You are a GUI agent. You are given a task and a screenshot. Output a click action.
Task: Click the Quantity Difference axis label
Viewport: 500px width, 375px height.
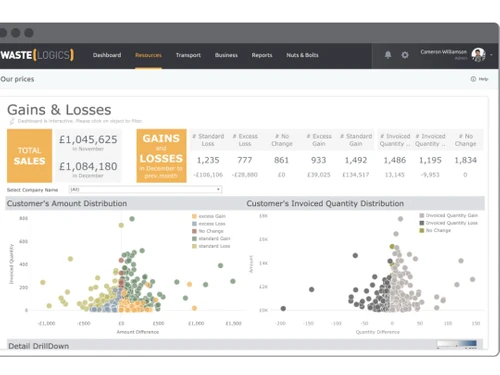pyautogui.click(x=378, y=332)
